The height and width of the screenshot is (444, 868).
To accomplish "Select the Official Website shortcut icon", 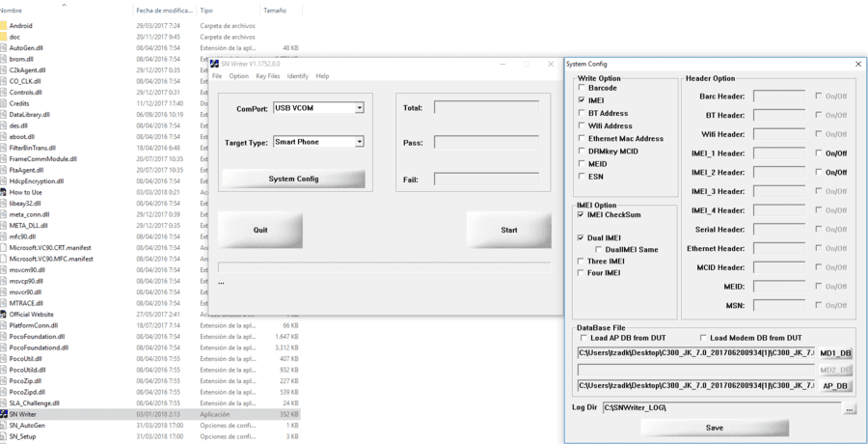I will point(3,315).
